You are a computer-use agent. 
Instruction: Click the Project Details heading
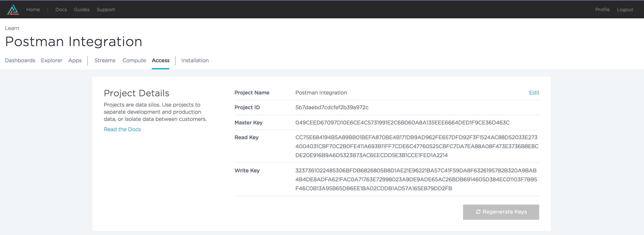point(137,93)
